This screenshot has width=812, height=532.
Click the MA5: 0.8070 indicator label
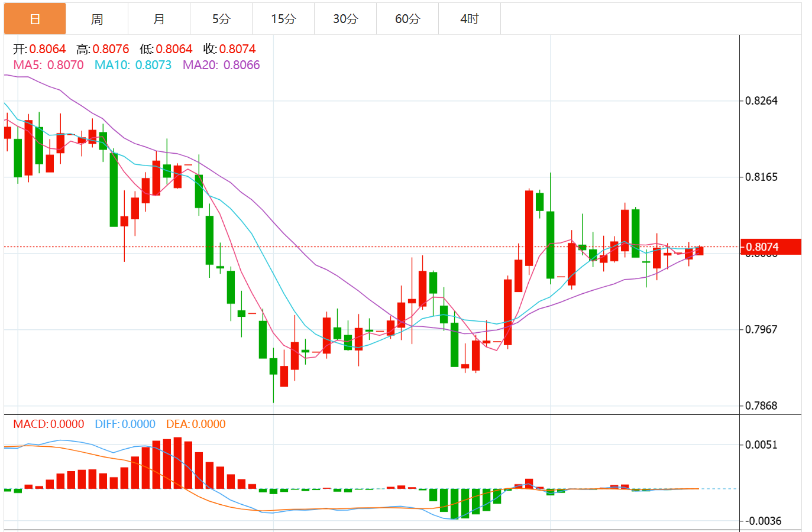pos(48,65)
